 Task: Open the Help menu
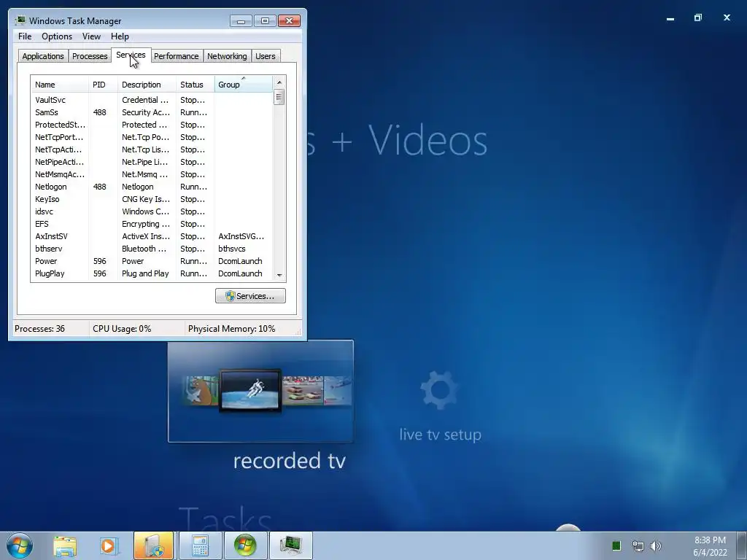(120, 36)
